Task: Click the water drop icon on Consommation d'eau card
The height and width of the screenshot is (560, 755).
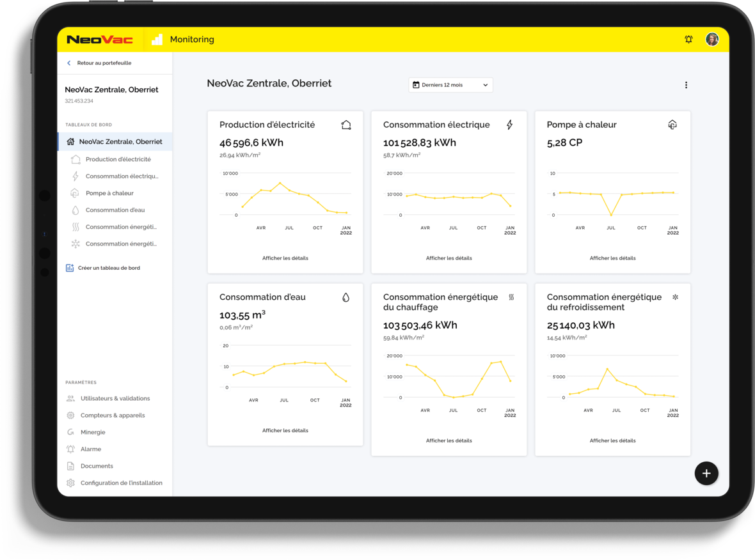Action: tap(346, 297)
